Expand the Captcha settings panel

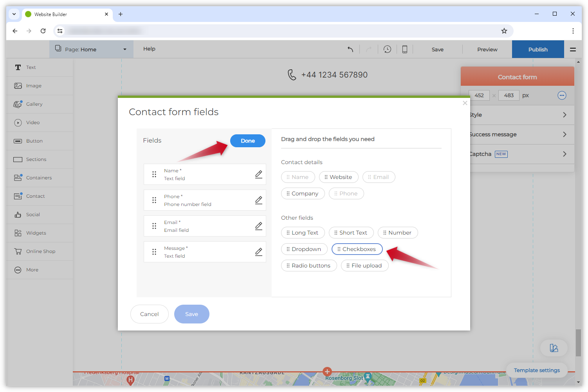pos(564,154)
